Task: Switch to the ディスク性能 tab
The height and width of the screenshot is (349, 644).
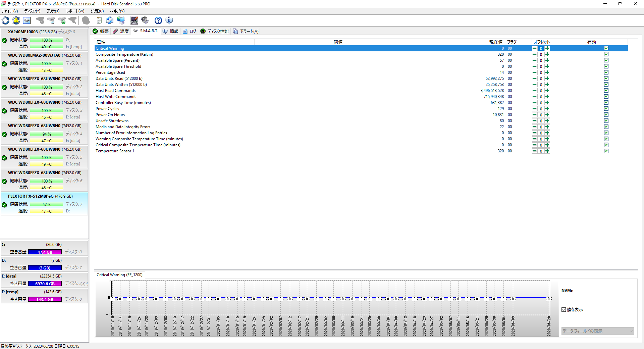Action: click(215, 31)
